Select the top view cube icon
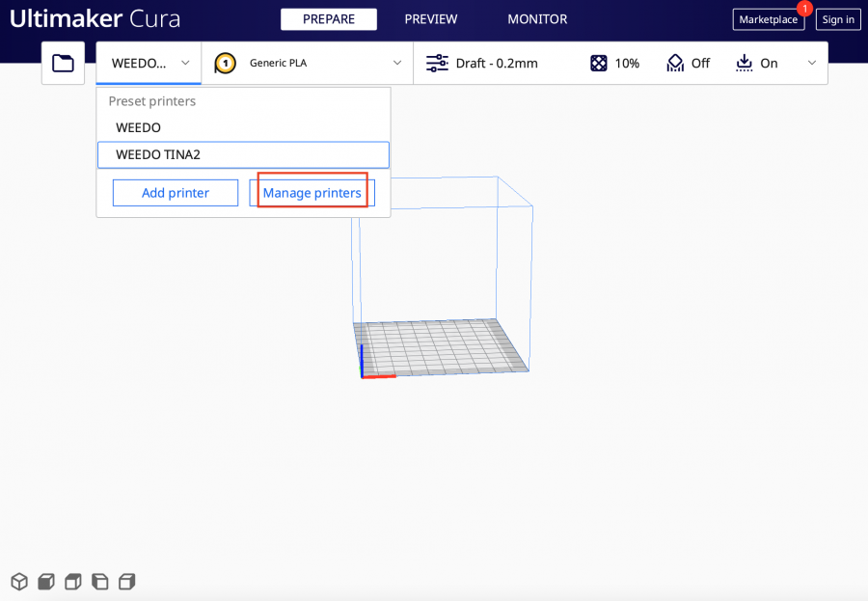 point(73,582)
